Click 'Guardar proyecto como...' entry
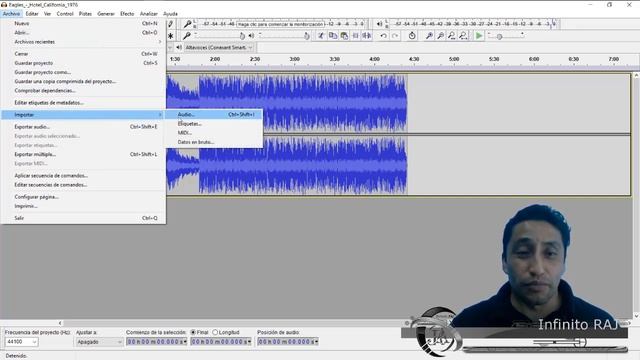This screenshot has height=360, width=640. pos(83,72)
